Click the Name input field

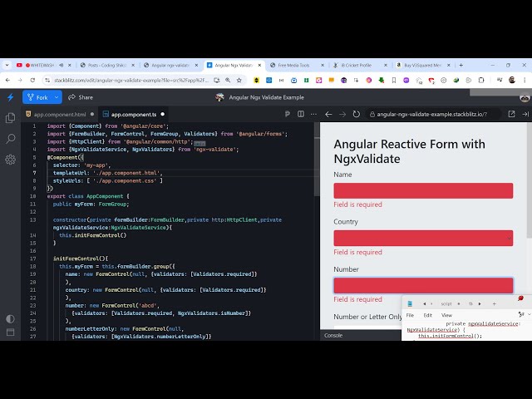pyautogui.click(x=423, y=190)
